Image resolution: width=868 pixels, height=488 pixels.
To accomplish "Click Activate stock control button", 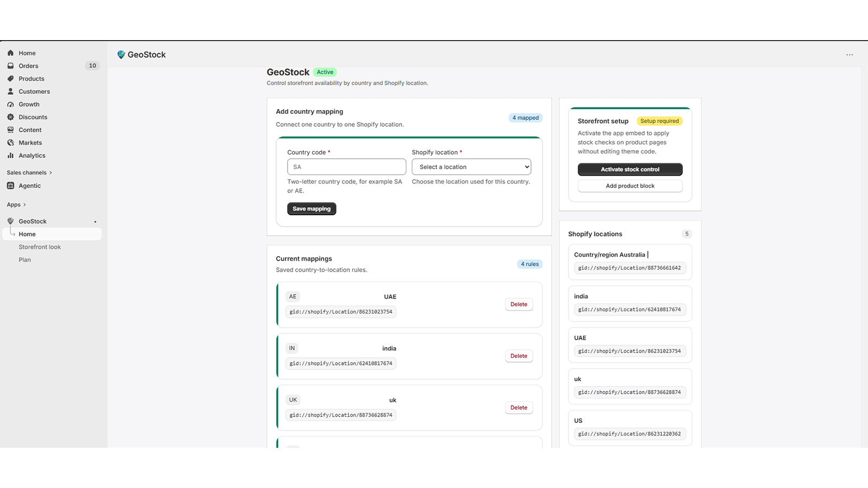I will coord(630,169).
